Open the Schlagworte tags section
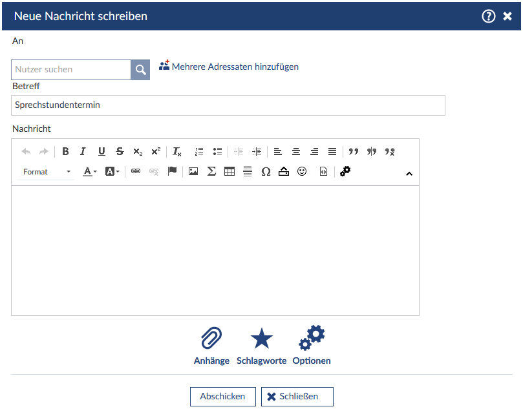Viewport: 523px width, 420px height. point(261,346)
